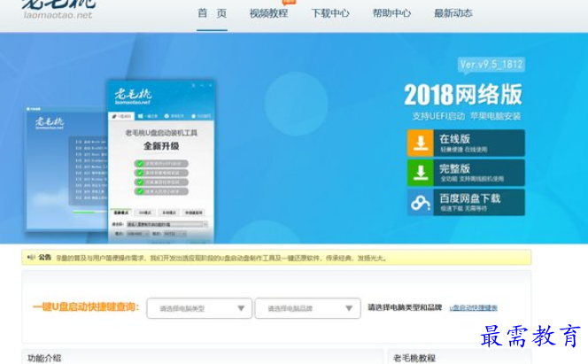Click 支持UEFI启动 苹果电脑安装 subtitle

[467, 116]
